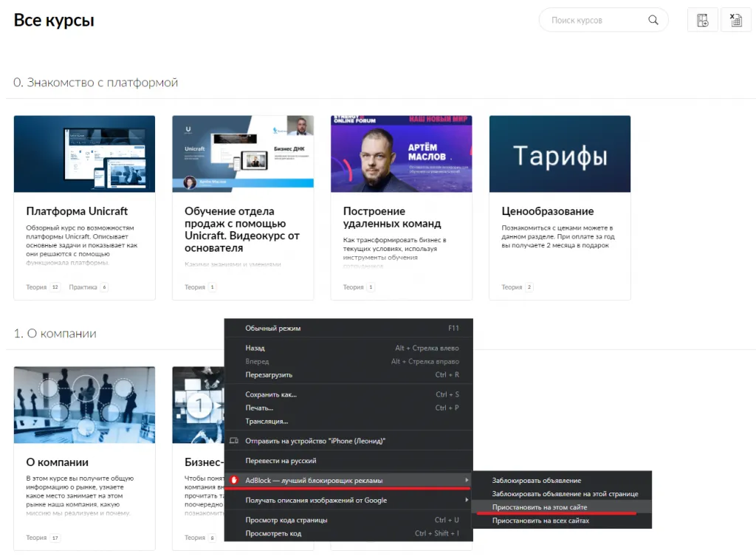Expand the AdBlock submenu arrow
Image resolution: width=756 pixels, height=559 pixels.
point(467,480)
